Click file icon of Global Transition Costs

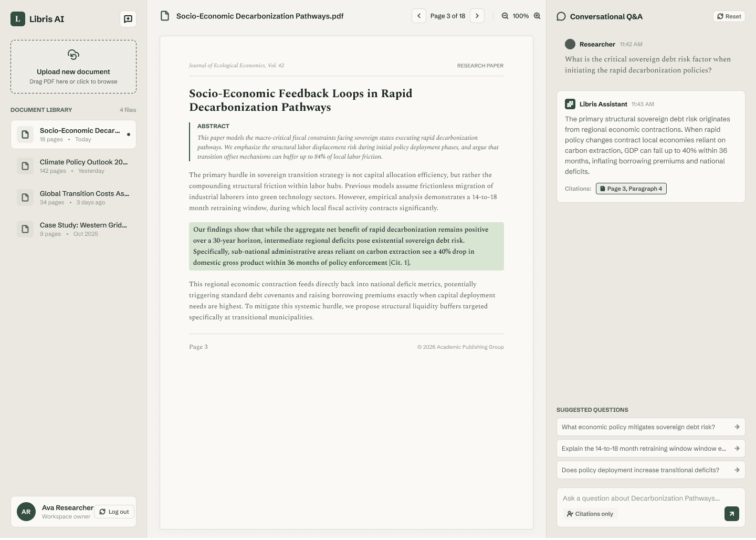pyautogui.click(x=25, y=198)
